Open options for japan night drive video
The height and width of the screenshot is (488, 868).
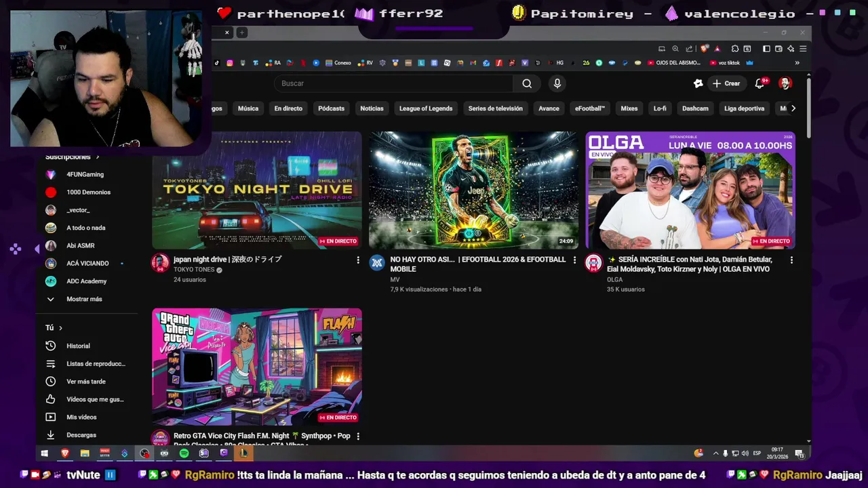point(358,260)
